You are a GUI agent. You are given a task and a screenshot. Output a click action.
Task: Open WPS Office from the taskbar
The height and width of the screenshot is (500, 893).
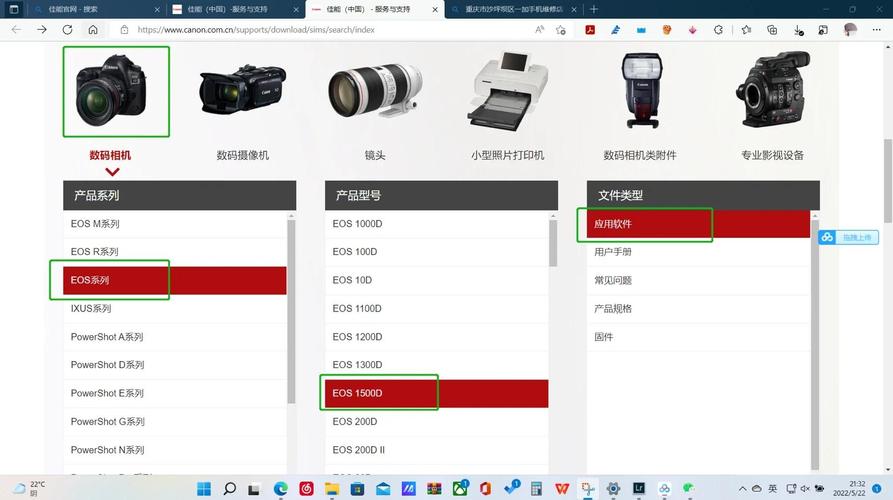pos(562,489)
